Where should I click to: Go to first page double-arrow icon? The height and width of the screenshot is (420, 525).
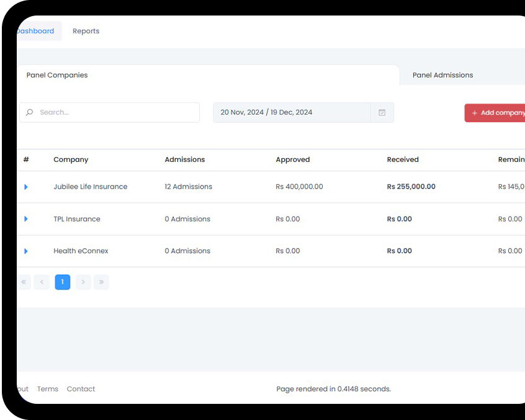(24, 282)
